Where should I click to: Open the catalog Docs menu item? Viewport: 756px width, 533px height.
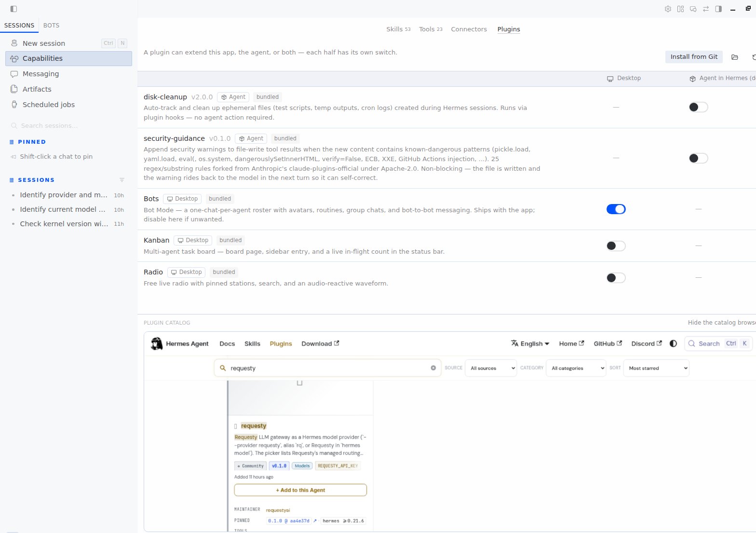(x=227, y=344)
